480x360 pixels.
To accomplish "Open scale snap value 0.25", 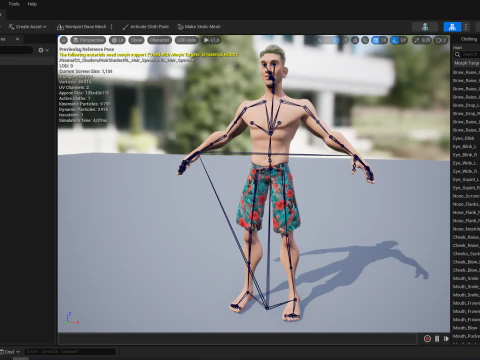I will coord(426,40).
